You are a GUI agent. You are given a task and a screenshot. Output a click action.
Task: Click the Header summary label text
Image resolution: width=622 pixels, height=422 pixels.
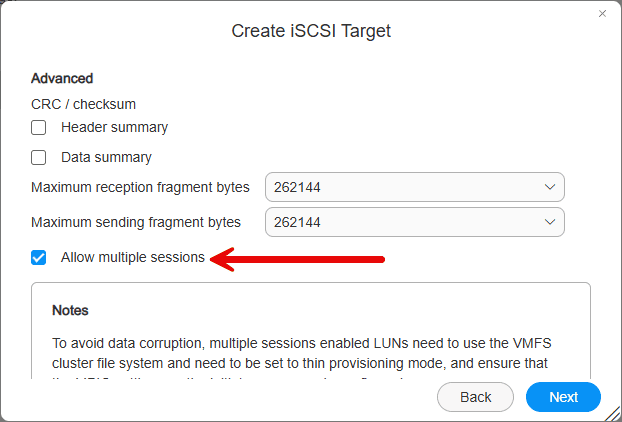pyautogui.click(x=114, y=127)
